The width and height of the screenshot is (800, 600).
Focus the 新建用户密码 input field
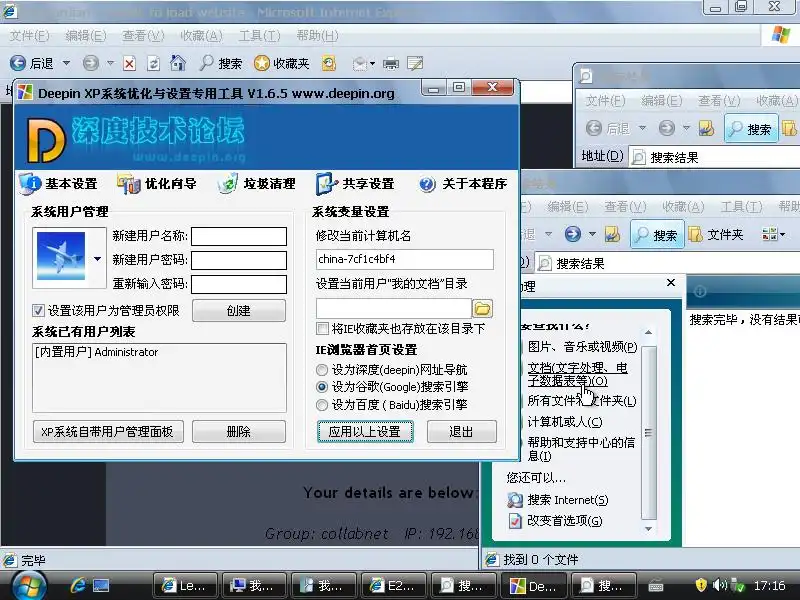pyautogui.click(x=239, y=260)
